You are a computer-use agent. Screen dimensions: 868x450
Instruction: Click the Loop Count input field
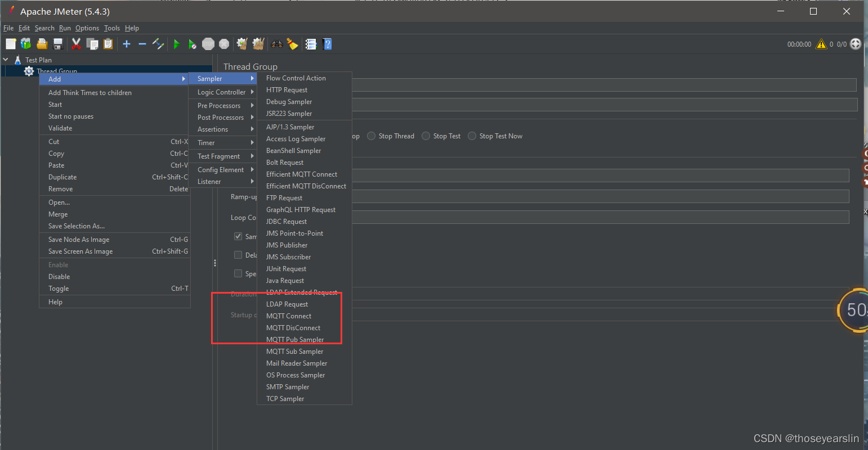tap(601, 217)
